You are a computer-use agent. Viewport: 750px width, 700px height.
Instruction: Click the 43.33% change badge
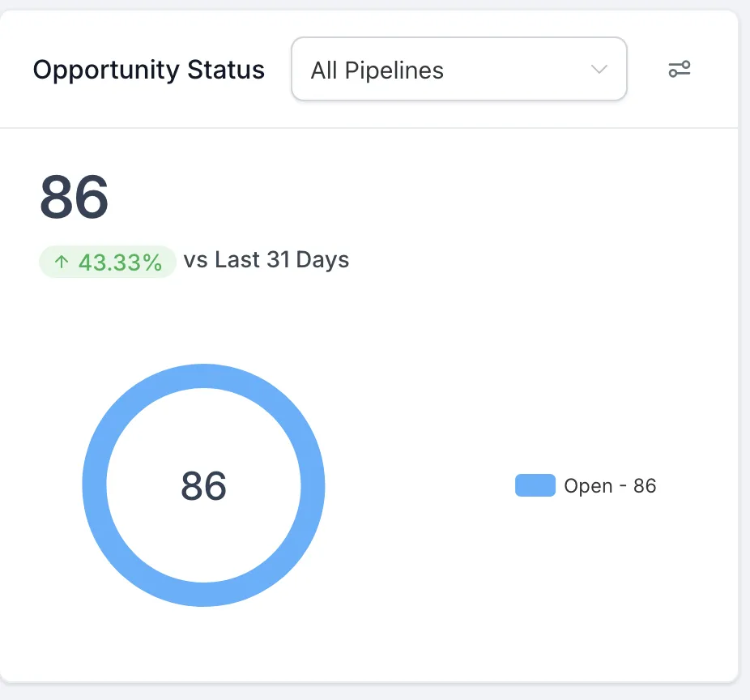click(108, 262)
